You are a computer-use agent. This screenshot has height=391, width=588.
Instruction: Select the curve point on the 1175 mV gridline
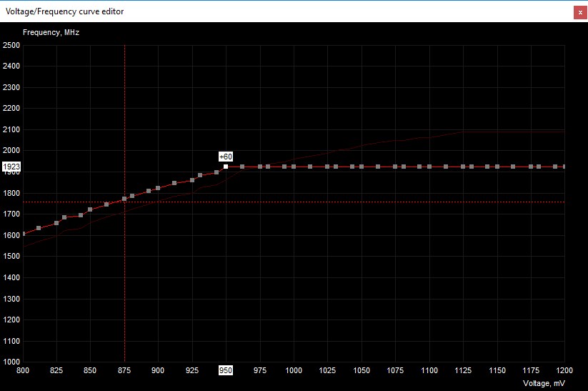click(531, 167)
